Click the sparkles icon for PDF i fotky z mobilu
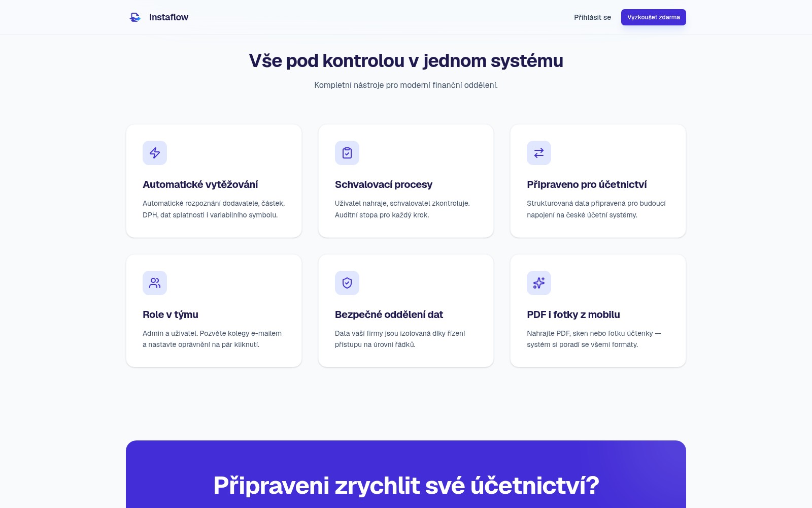 (x=539, y=283)
